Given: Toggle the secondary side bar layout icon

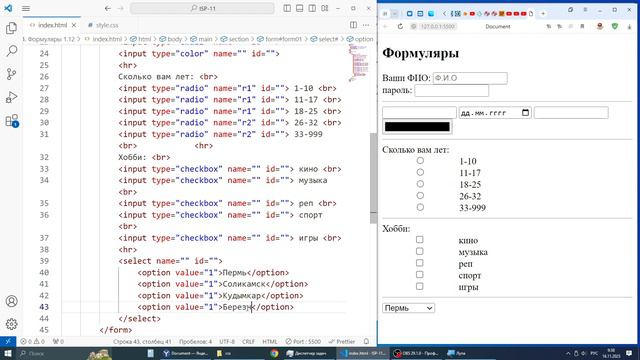Looking at the screenshot, I should [x=312, y=8].
